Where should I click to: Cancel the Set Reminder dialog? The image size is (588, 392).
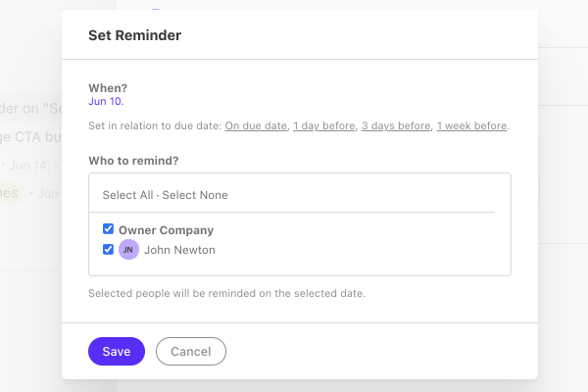(191, 352)
